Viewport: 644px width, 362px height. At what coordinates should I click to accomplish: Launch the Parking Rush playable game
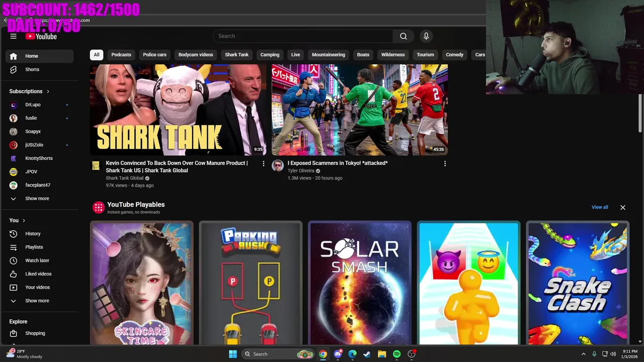click(251, 283)
